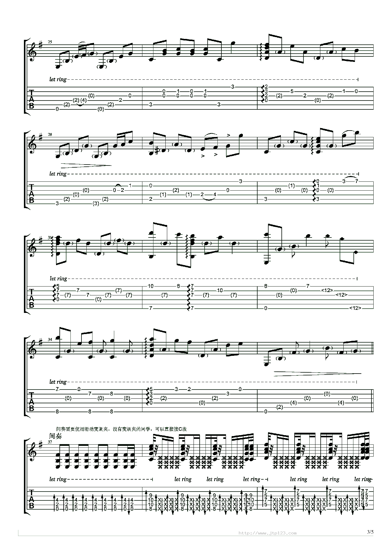Click the 'let ring' text under measure 25
The width and height of the screenshot is (392, 555).
[x=58, y=79]
